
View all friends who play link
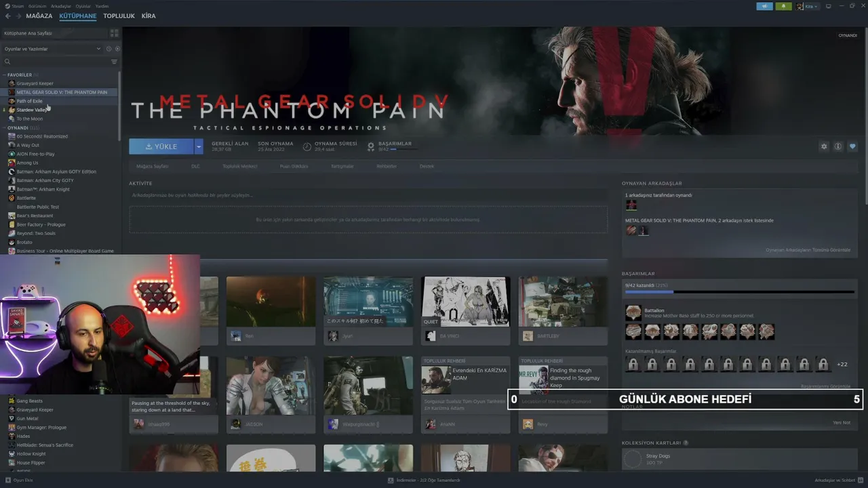(x=808, y=250)
